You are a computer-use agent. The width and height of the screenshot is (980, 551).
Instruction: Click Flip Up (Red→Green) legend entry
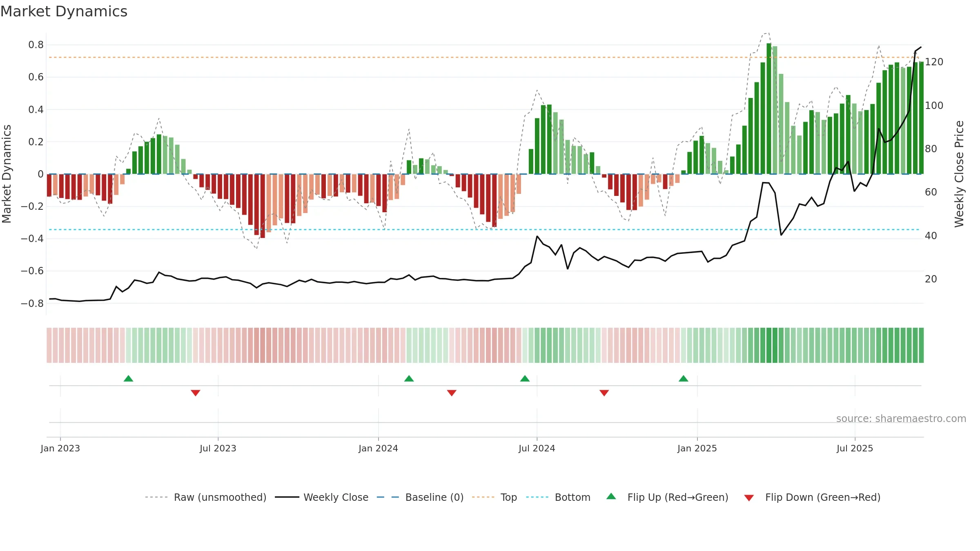click(x=667, y=497)
